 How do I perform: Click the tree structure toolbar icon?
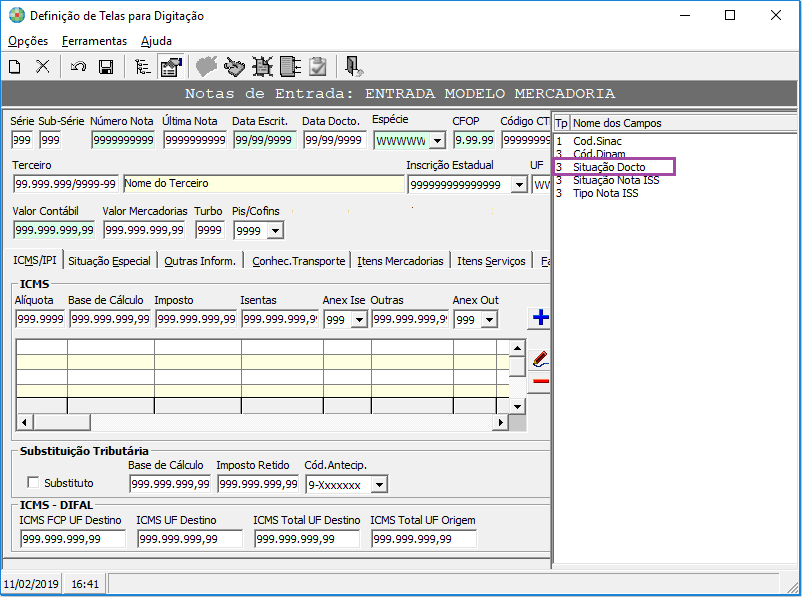(x=143, y=67)
